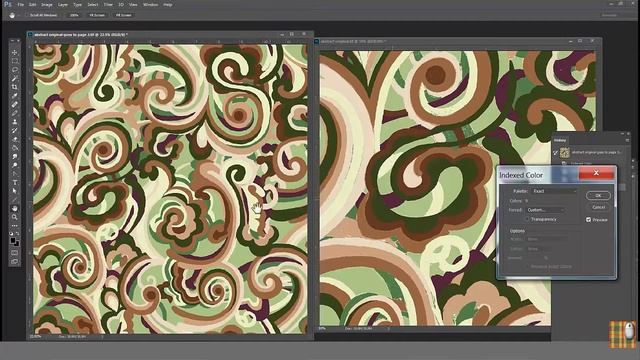Image resolution: width=640 pixels, height=360 pixels.
Task: Select the Pen tool
Action: tap(15, 174)
